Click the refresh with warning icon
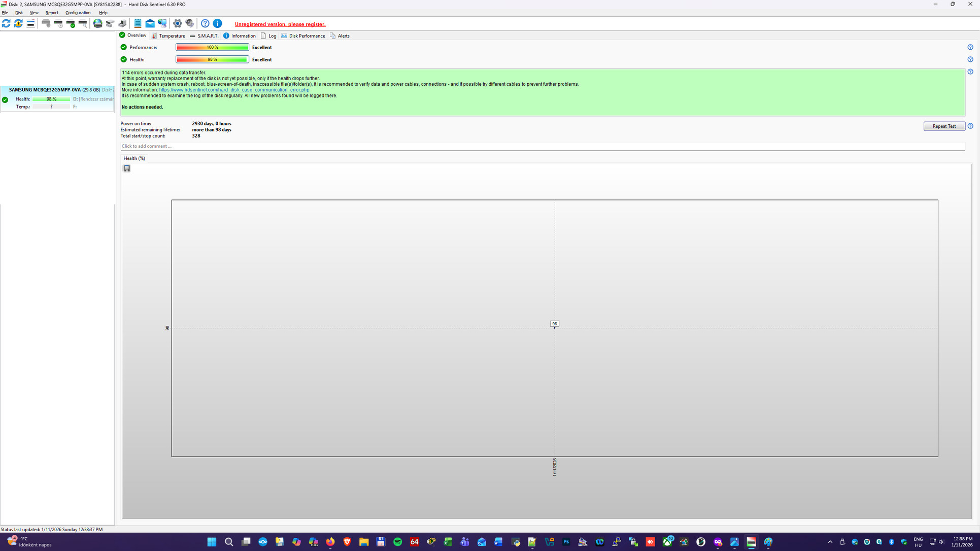Screen dimensions: 980x551 [x=18, y=23]
